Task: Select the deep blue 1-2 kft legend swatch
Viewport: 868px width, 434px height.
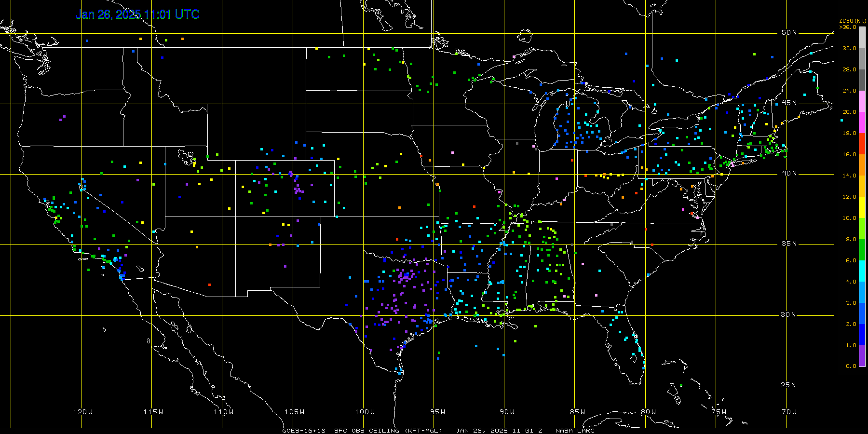Action: click(x=862, y=335)
